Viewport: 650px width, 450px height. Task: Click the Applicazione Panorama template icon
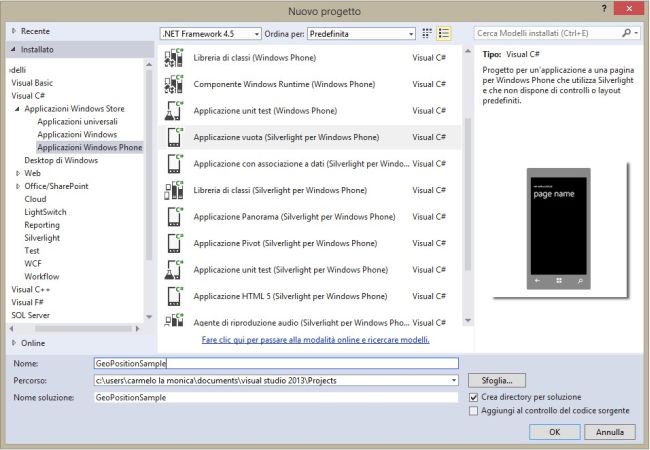click(174, 217)
